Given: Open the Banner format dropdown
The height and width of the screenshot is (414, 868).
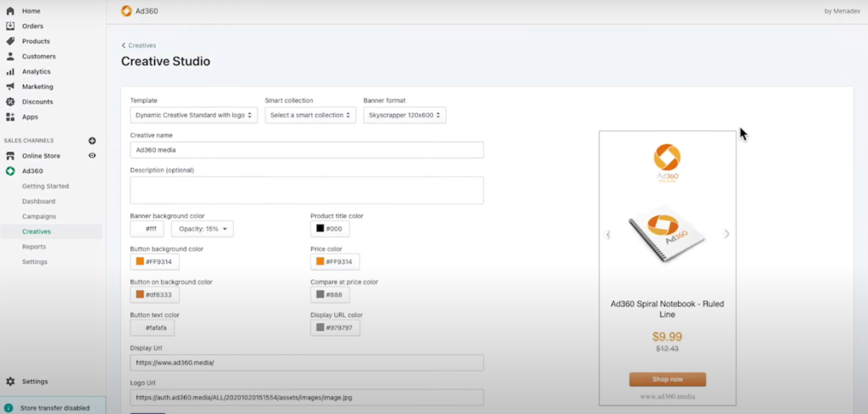Looking at the screenshot, I should pyautogui.click(x=404, y=115).
